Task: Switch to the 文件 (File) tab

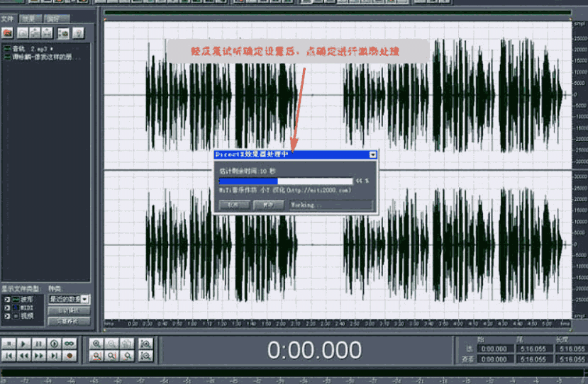Action: [x=8, y=18]
